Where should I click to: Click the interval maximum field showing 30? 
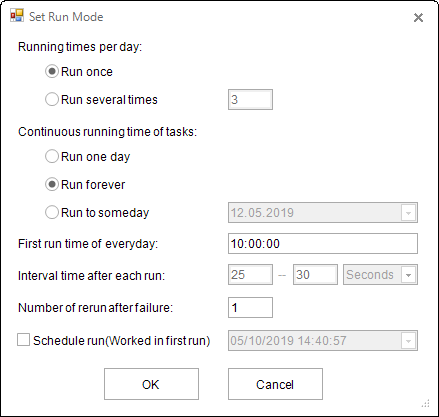coord(315,275)
